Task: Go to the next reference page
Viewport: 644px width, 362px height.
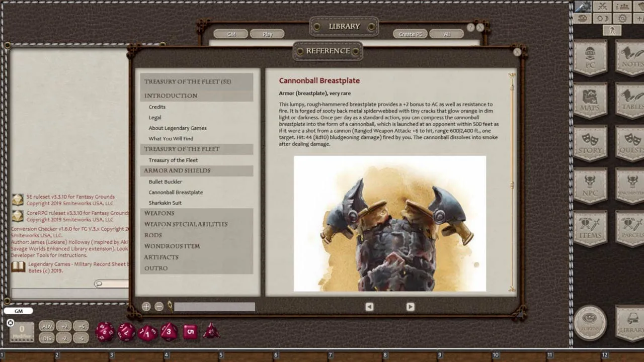Action: pyautogui.click(x=410, y=307)
